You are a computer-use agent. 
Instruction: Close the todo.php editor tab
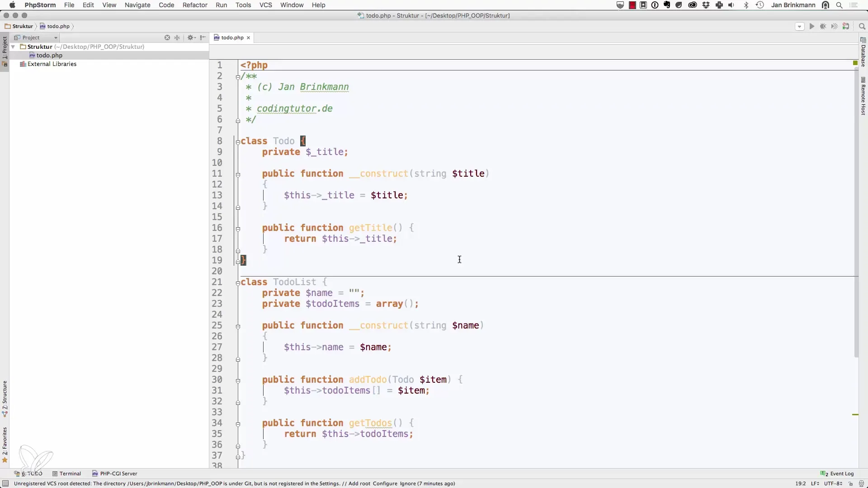248,38
